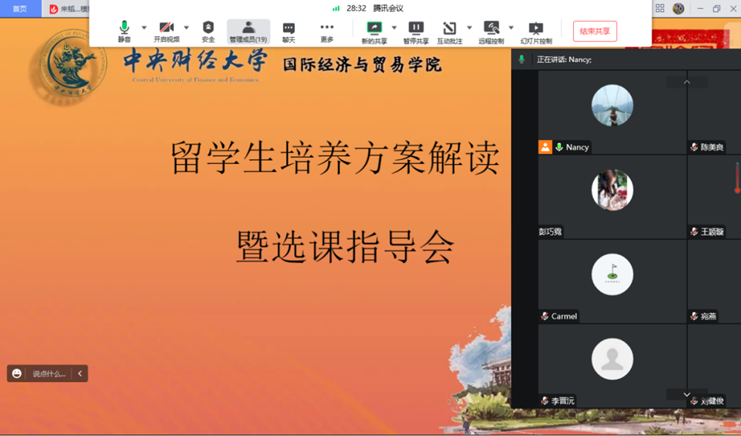Click the red End Sharing (结束共享) button
The width and height of the screenshot is (741, 436).
(594, 31)
